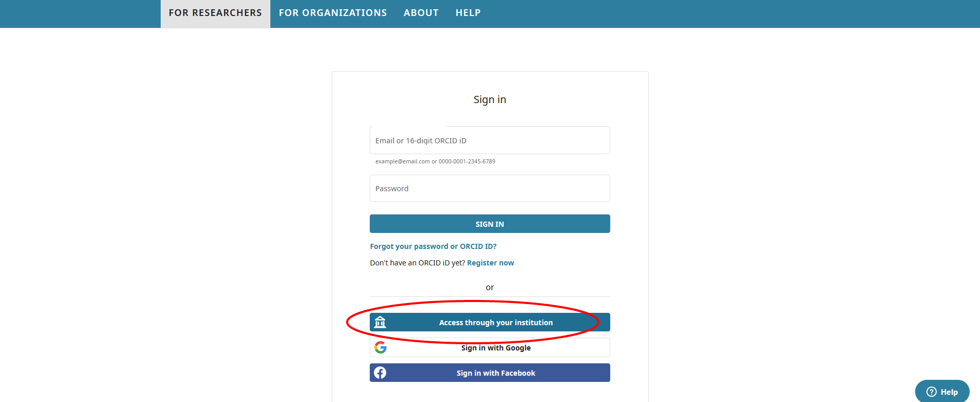Image resolution: width=980 pixels, height=402 pixels.
Task: Click the Google logo icon
Action: coord(381,347)
